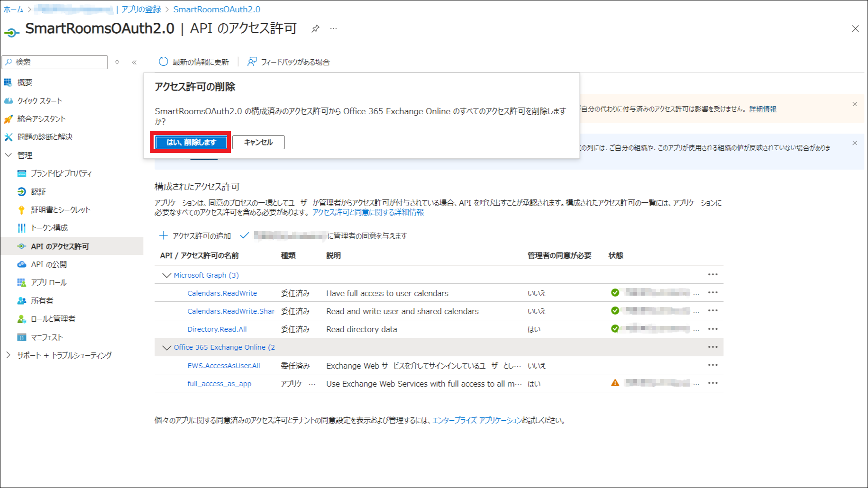Image resolution: width=868 pixels, height=488 pixels.
Task: Select トークン構成 in sidebar menu
Action: (49, 228)
